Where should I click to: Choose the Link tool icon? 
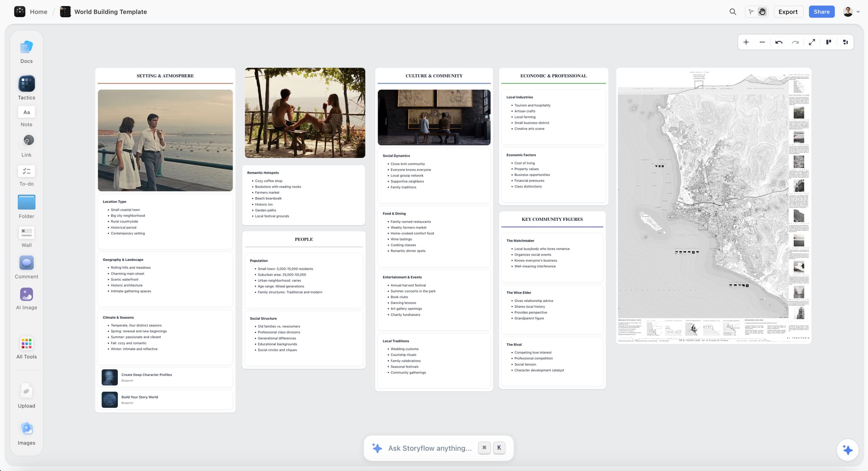[x=26, y=141]
